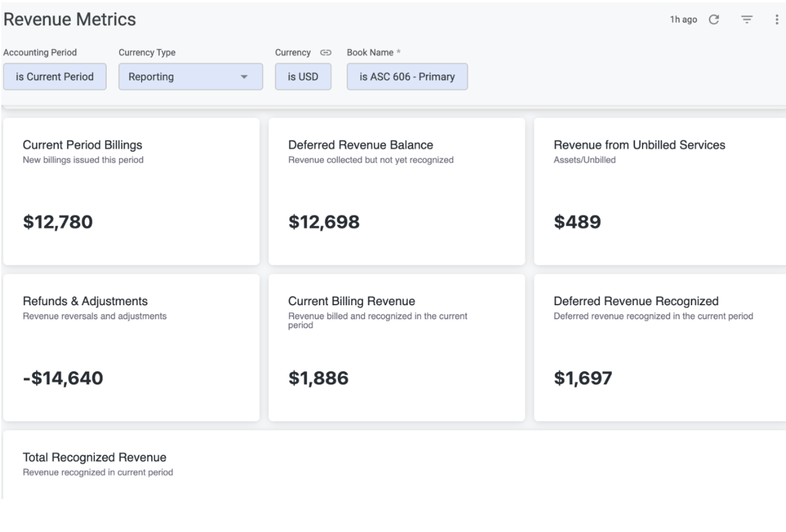Toggle the filters bar icon
Viewport: 786px width, 532px height.
pos(747,20)
